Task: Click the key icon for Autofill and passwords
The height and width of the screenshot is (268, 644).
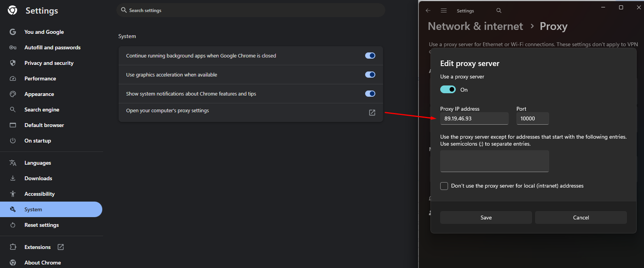Action: pos(13,47)
